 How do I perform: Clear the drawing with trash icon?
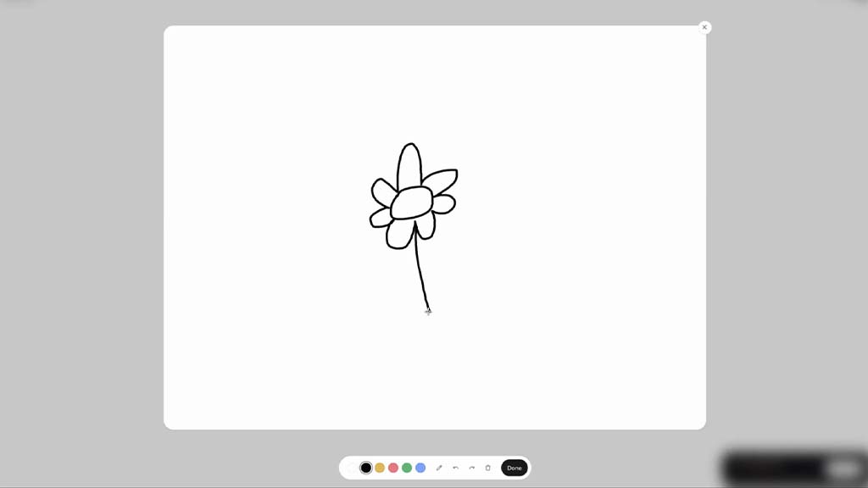point(487,468)
